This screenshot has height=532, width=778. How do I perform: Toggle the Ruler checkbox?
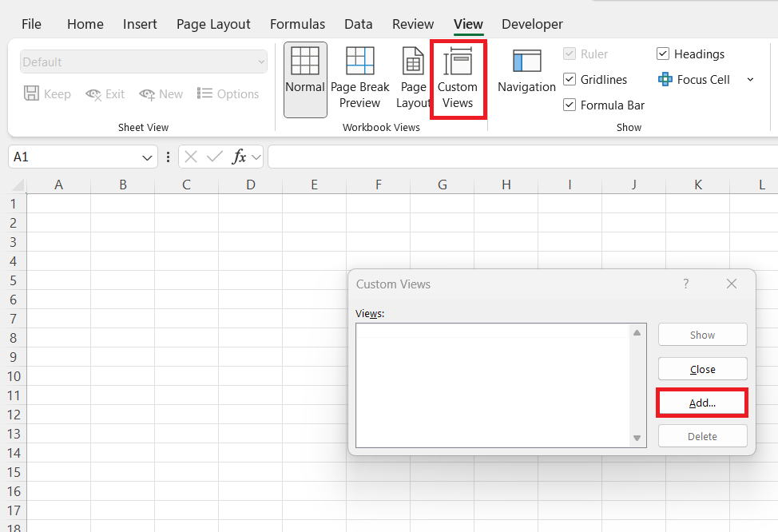tap(569, 54)
